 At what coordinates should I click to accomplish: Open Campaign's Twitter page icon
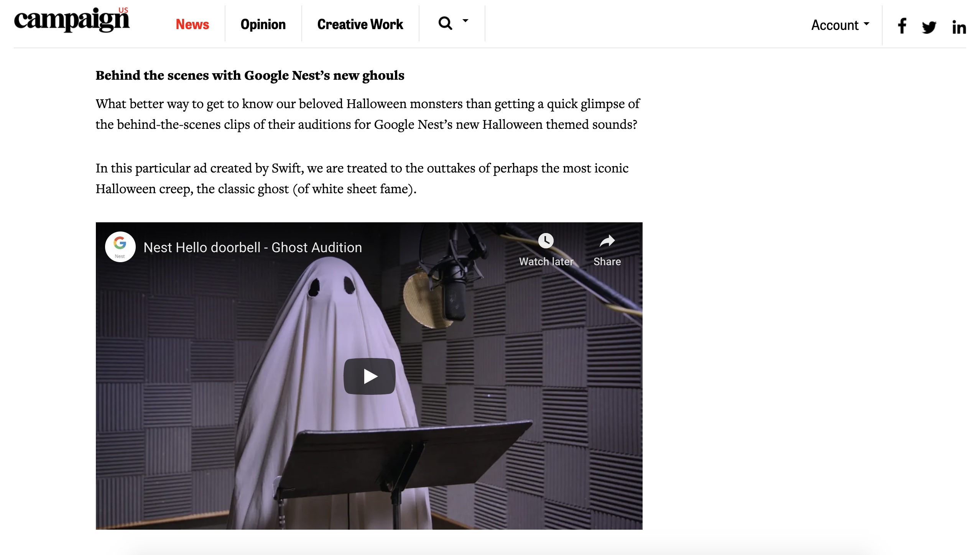coord(929,27)
